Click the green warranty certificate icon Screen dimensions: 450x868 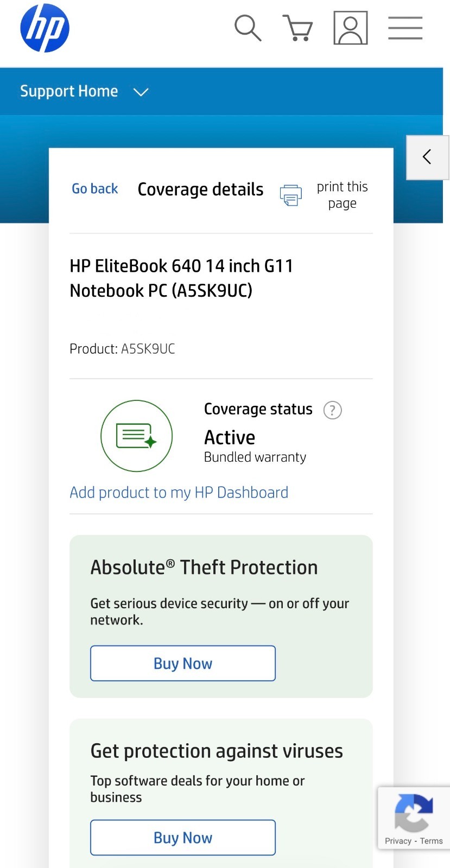click(x=137, y=436)
